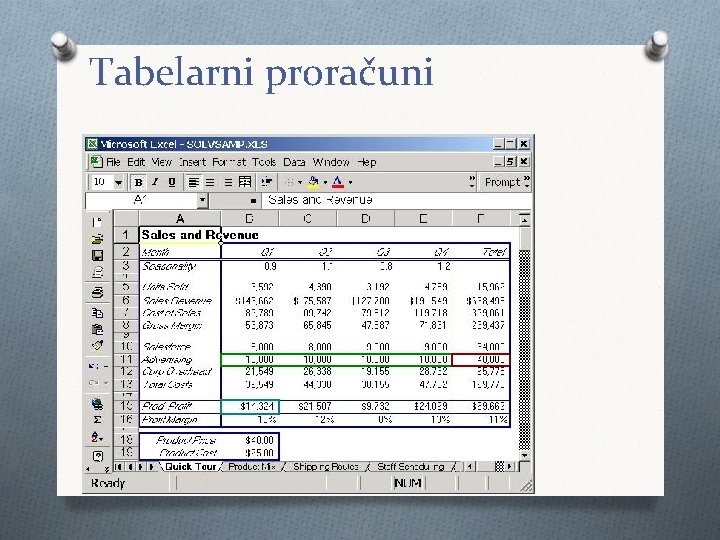The image size is (720, 540).
Task: Open the File menu
Action: coord(113,162)
